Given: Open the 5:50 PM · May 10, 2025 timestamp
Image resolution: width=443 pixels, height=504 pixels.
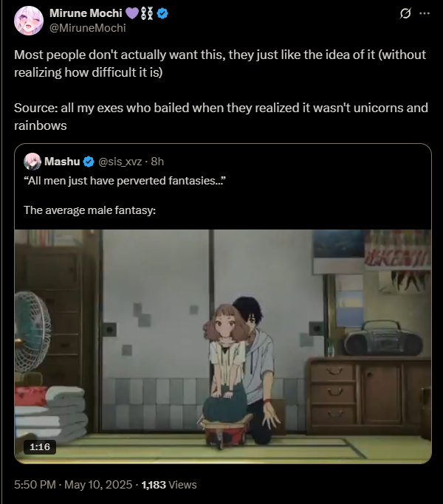Looking at the screenshot, I should click(73, 484).
